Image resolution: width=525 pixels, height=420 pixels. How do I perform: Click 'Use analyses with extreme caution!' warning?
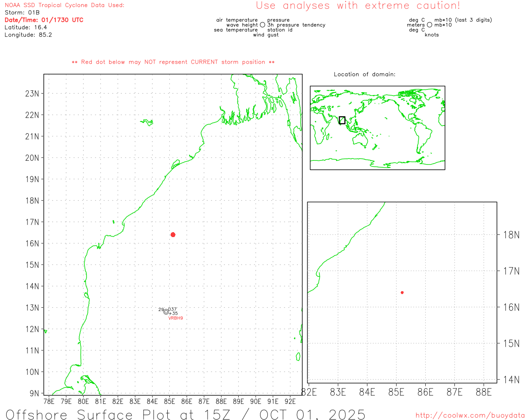[358, 6]
